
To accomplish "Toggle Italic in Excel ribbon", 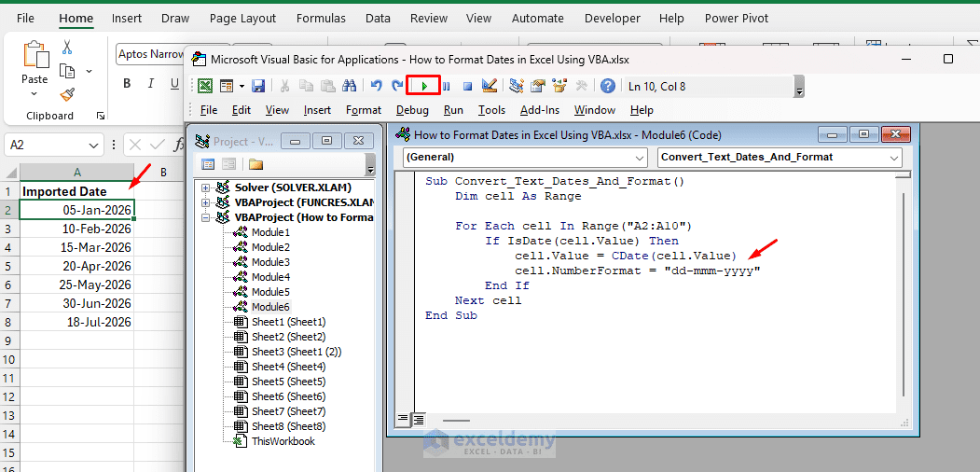I will click(151, 83).
